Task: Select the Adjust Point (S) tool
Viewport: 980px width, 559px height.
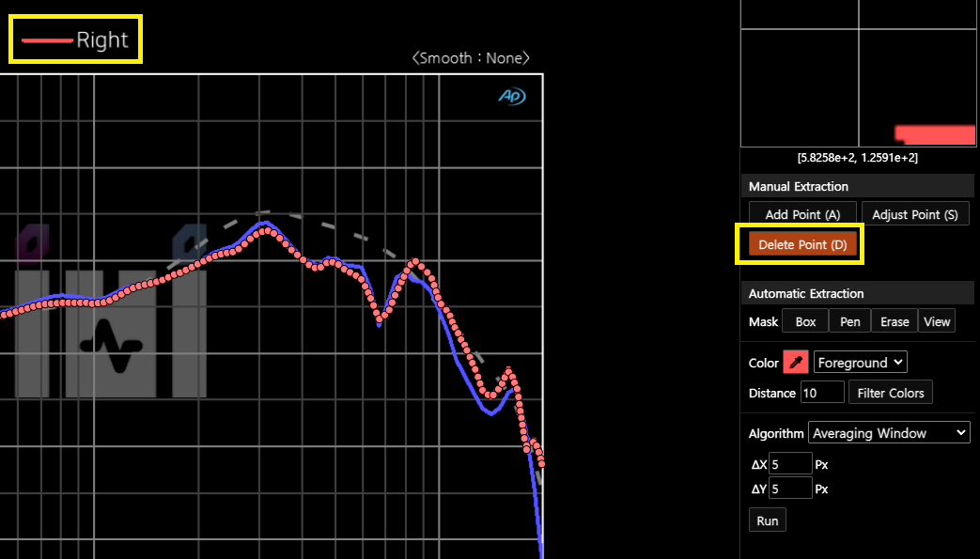Action: [915, 214]
